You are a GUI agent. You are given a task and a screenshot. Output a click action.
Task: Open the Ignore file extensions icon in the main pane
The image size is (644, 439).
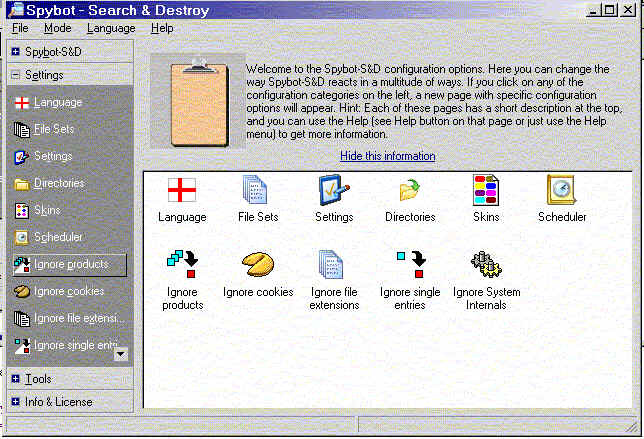[331, 264]
